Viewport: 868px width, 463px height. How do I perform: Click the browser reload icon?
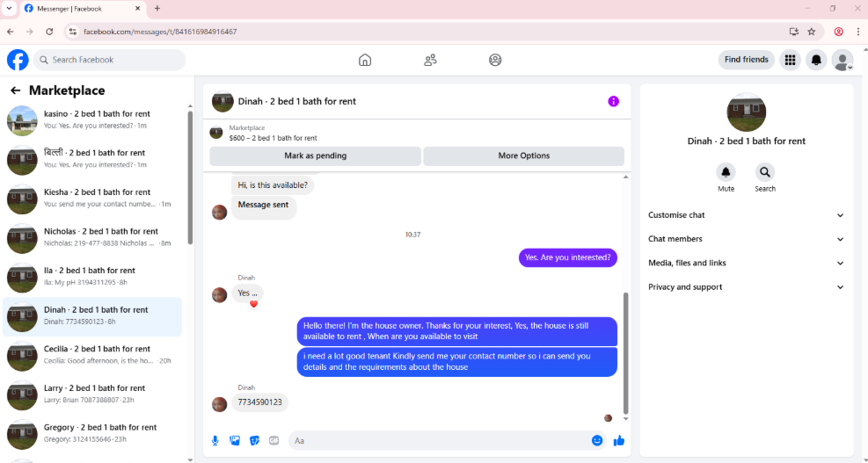tap(49, 32)
